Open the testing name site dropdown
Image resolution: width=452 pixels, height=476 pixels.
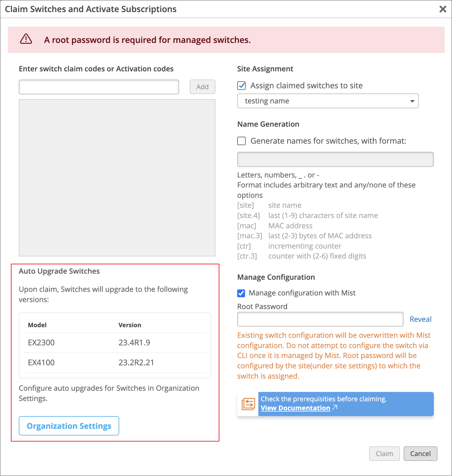click(x=327, y=101)
